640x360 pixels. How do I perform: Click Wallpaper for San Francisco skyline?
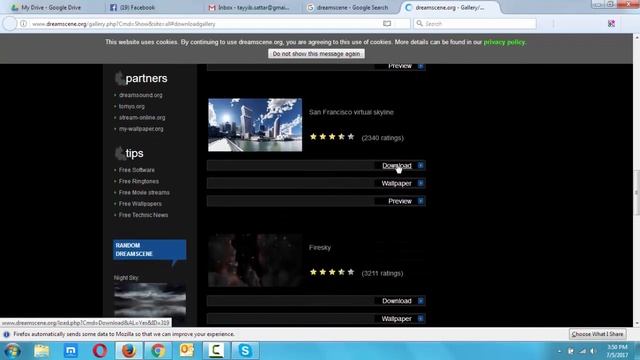click(x=397, y=183)
